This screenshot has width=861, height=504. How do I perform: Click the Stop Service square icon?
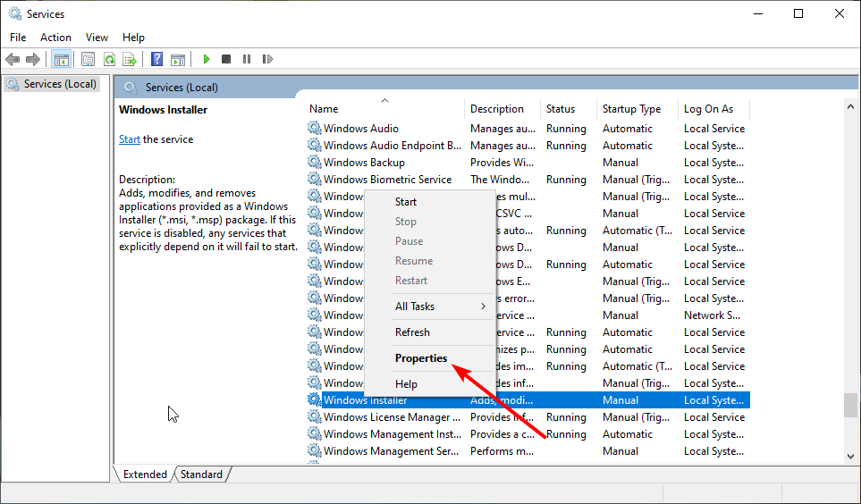tap(226, 60)
